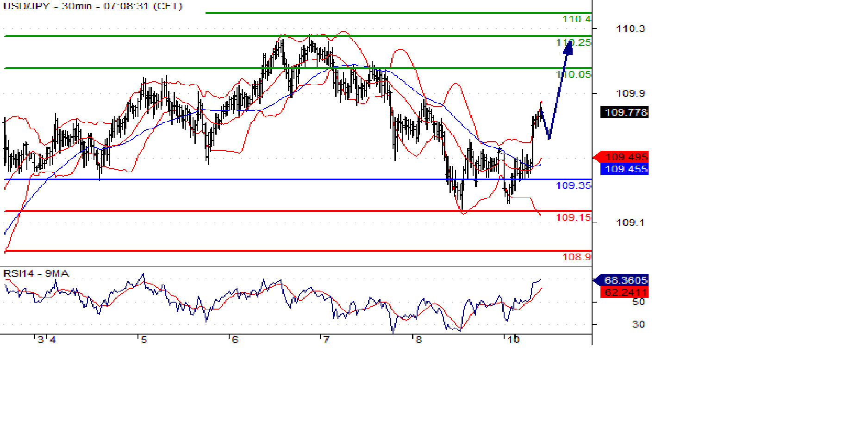
Task: Click the blue 109.455 price marker
Action: coord(624,169)
